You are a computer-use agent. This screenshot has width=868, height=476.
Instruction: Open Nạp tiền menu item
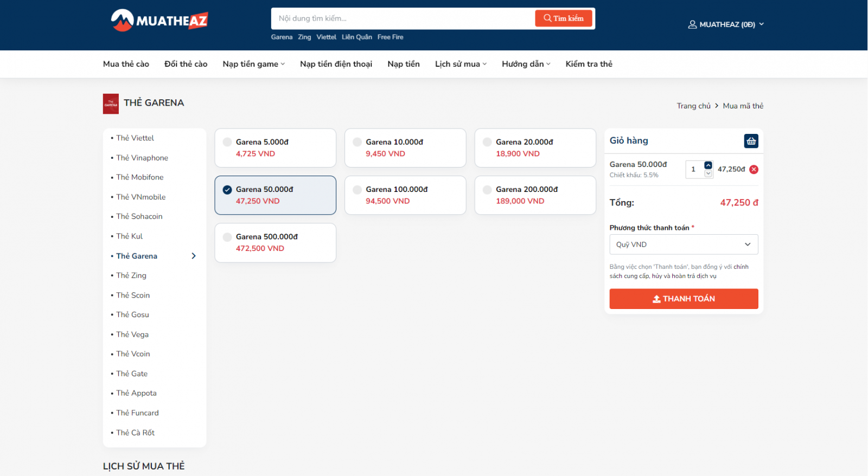(404, 64)
